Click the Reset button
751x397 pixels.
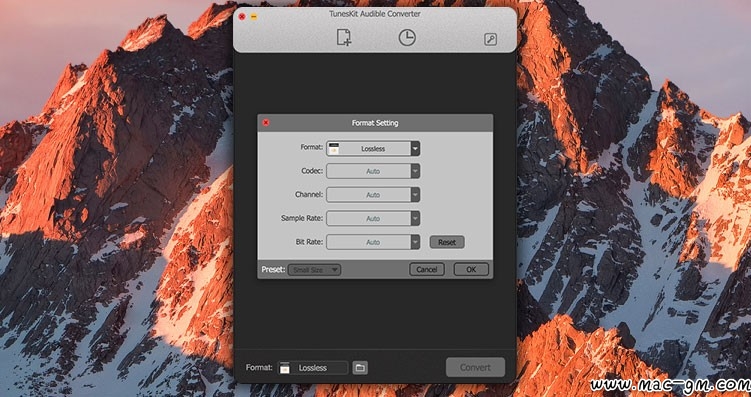tap(447, 242)
